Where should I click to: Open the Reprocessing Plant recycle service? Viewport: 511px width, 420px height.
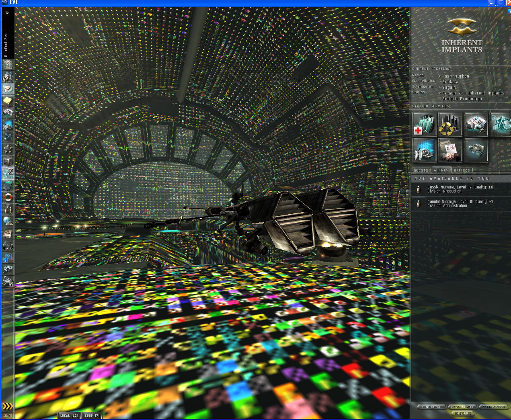coord(449,124)
